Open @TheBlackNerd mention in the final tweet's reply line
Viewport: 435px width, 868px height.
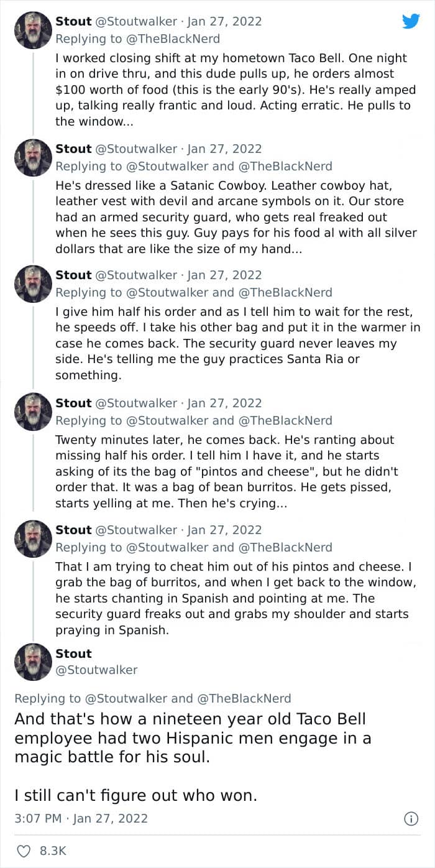(244, 698)
